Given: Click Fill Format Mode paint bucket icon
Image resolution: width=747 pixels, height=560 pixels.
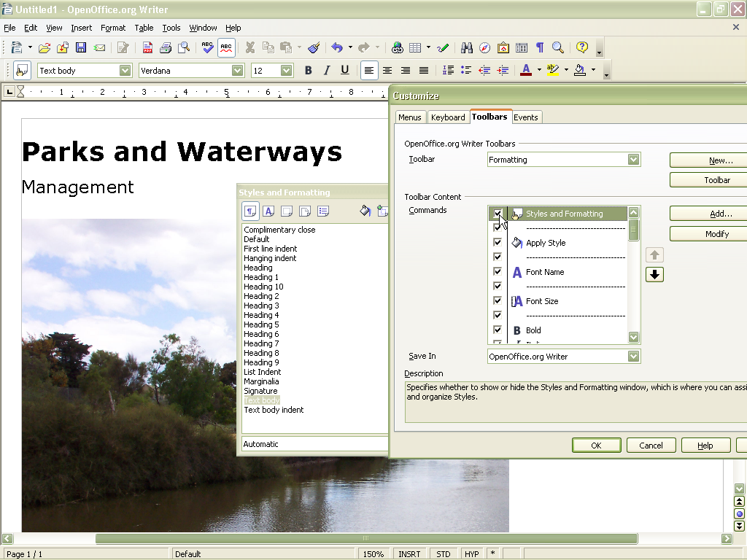Looking at the screenshot, I should click(365, 211).
